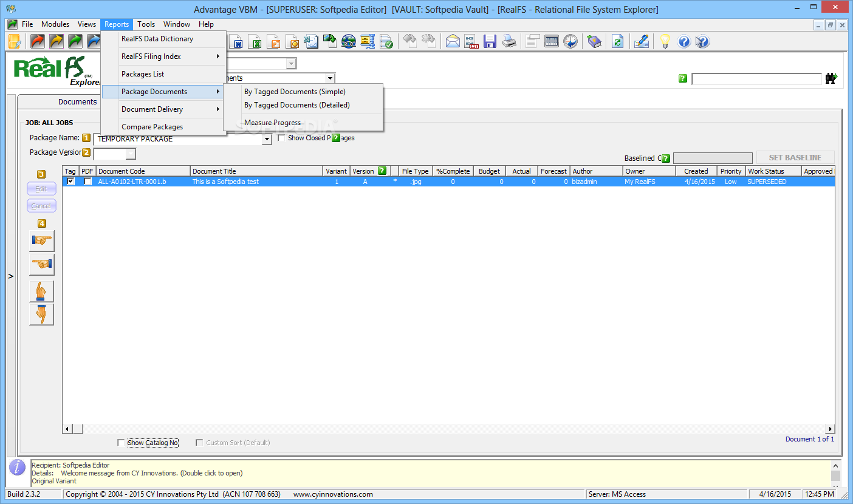Select Compare Packages from Reports menu
853x504 pixels.
152,127
